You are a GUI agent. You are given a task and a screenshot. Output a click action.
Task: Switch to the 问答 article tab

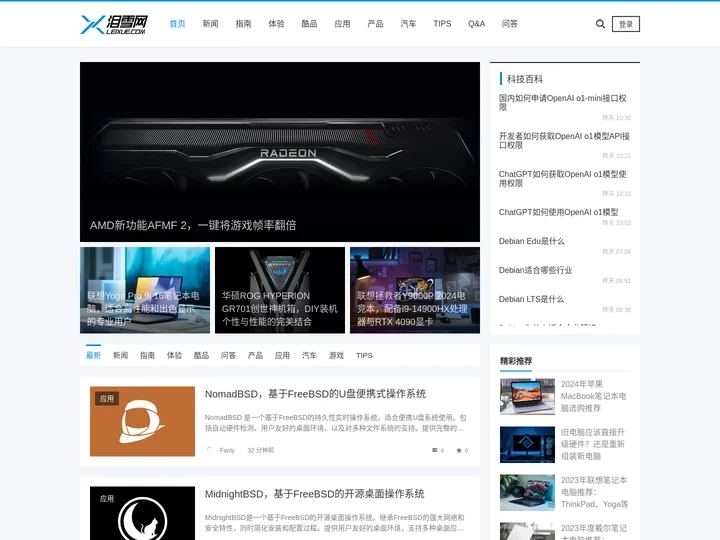(x=228, y=355)
